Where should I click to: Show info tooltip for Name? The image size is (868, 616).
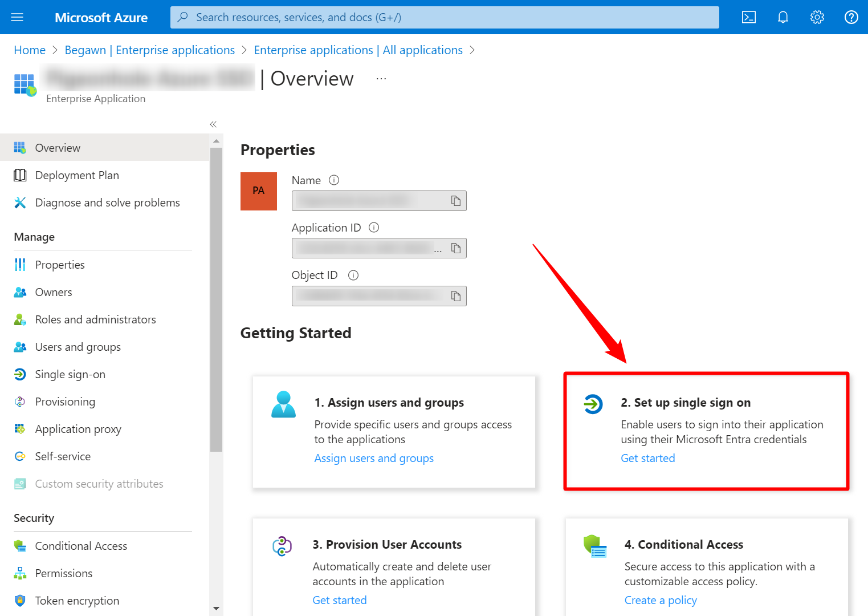point(335,180)
